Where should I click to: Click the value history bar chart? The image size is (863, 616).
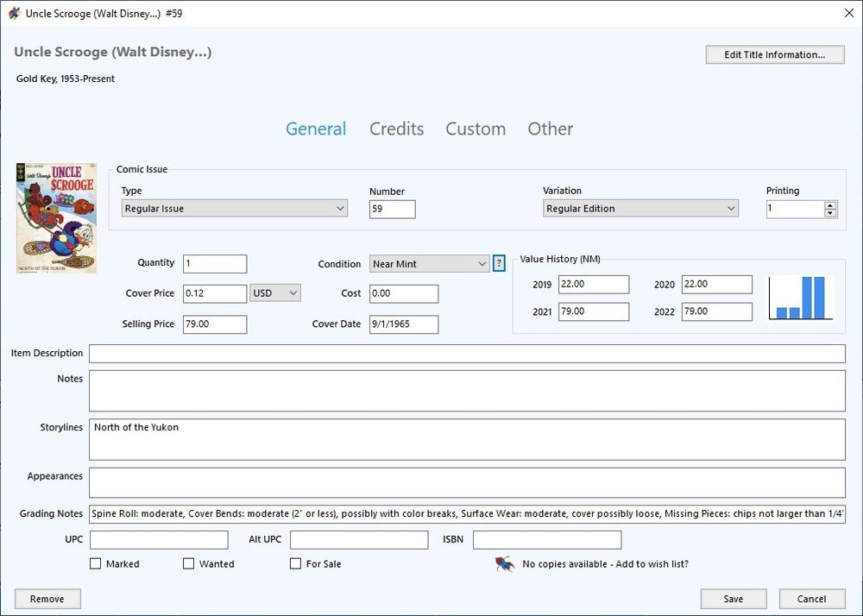[801, 298]
